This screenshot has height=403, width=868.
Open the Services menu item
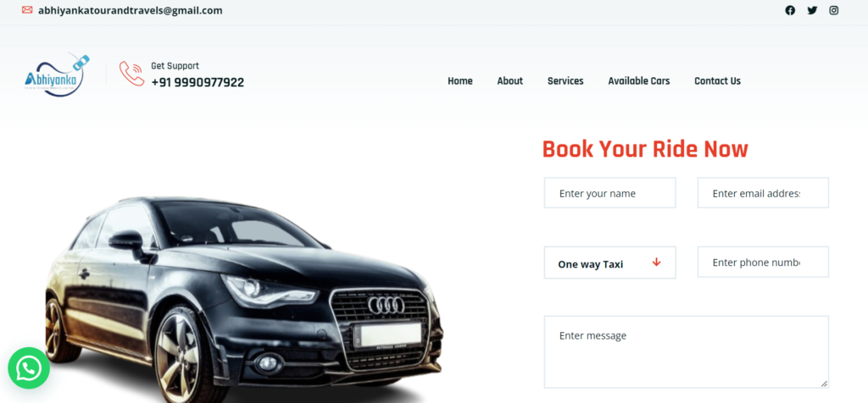(565, 81)
